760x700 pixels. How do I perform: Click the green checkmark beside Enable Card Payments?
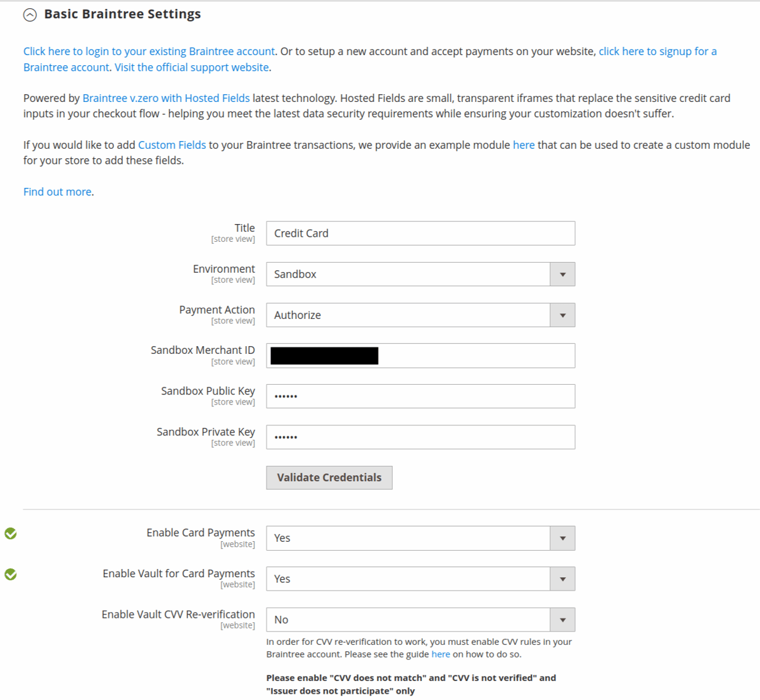[x=10, y=534]
